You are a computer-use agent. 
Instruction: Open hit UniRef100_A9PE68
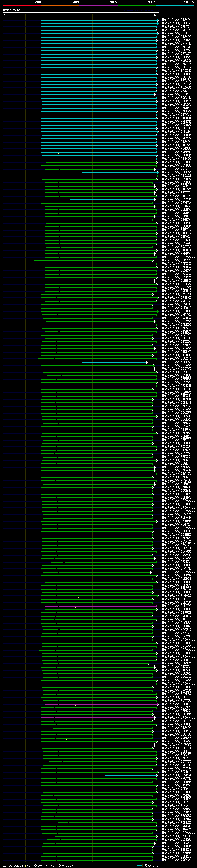pos(177,23)
